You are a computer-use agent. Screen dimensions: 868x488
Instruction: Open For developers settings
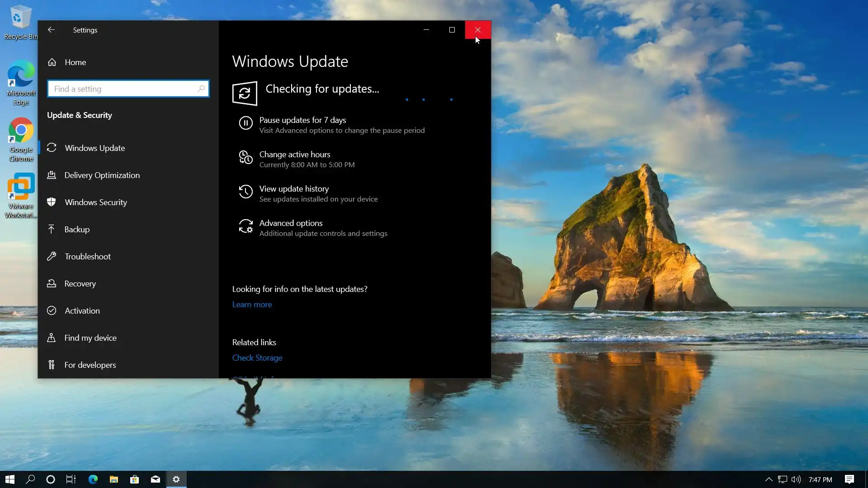(90, 365)
